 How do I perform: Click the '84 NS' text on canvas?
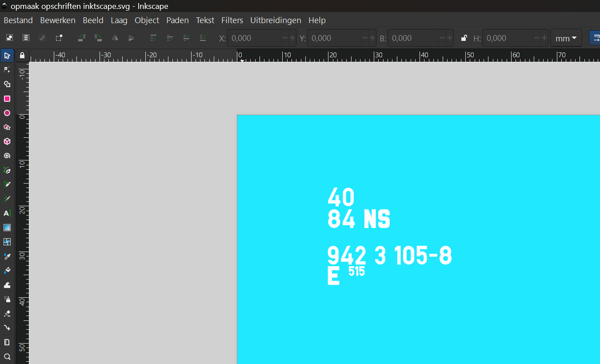(x=359, y=219)
